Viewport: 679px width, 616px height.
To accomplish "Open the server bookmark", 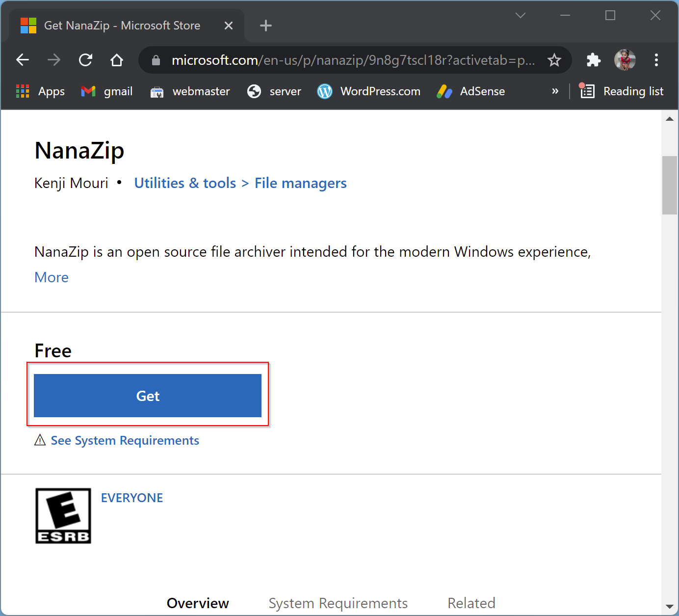I will (x=274, y=91).
